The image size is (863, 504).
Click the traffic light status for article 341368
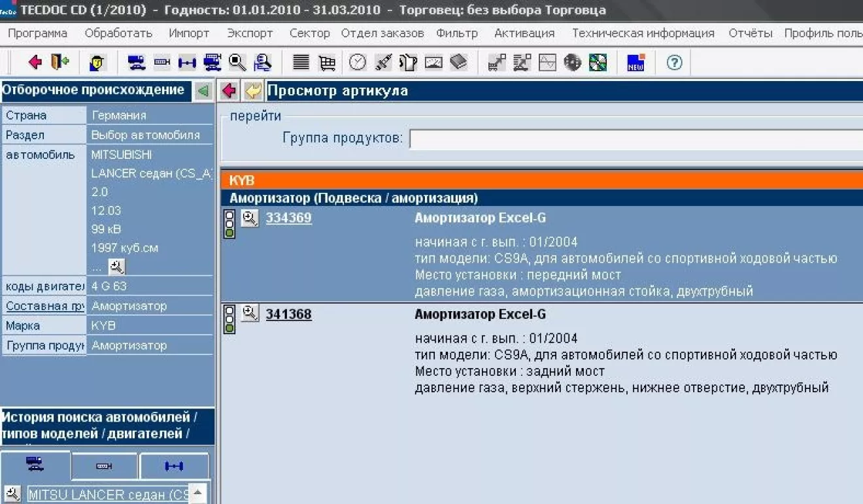pyautogui.click(x=229, y=319)
